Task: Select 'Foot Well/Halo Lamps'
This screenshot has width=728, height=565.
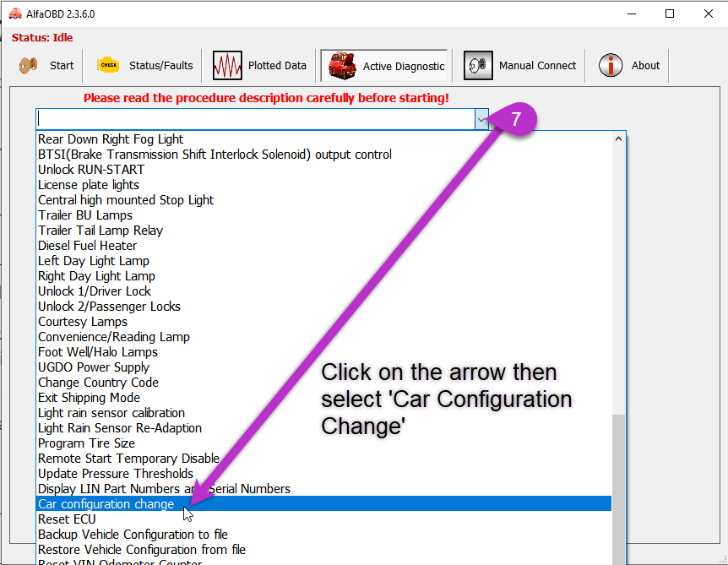Action: point(323,352)
